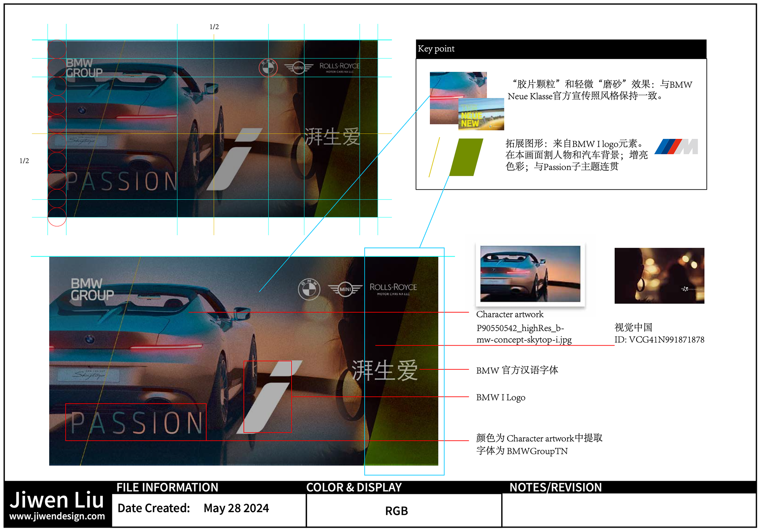
Task: Click the green parallelogram shape swatch
Action: (x=466, y=157)
